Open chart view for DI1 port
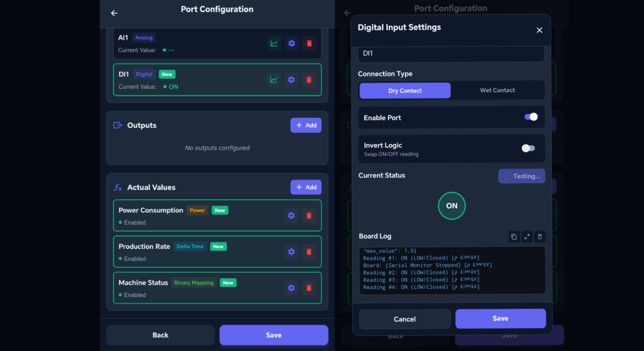 [274, 80]
